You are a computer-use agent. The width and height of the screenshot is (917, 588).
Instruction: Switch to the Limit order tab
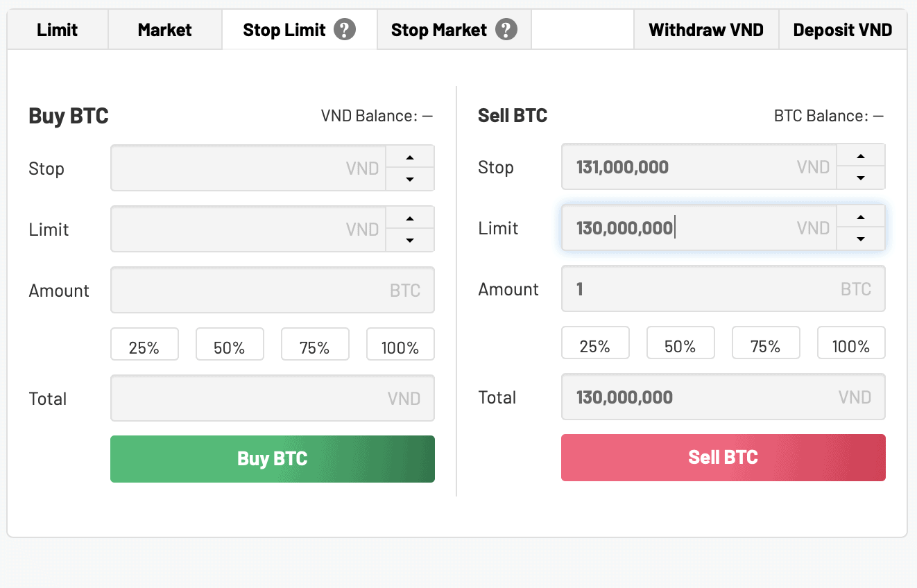pos(58,30)
